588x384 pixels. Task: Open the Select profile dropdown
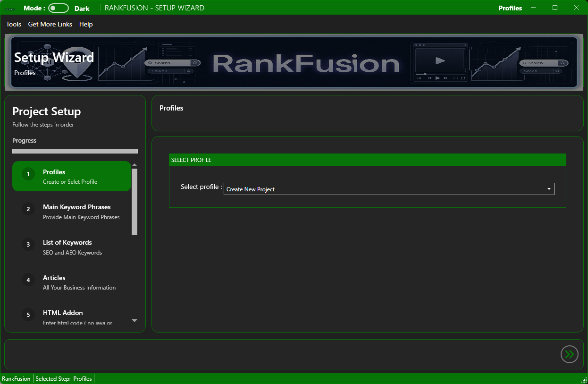389,189
